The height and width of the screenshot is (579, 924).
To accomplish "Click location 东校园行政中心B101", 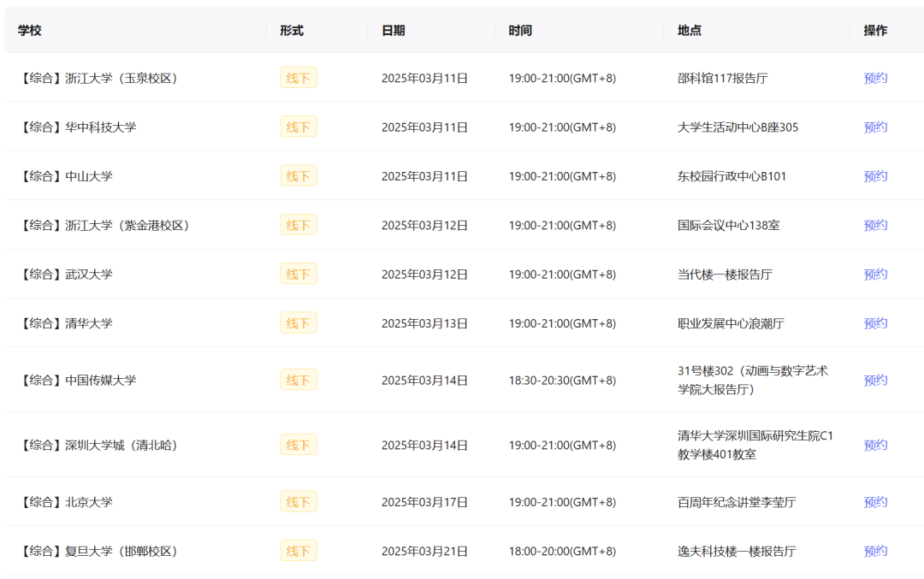I will pyautogui.click(x=731, y=175).
